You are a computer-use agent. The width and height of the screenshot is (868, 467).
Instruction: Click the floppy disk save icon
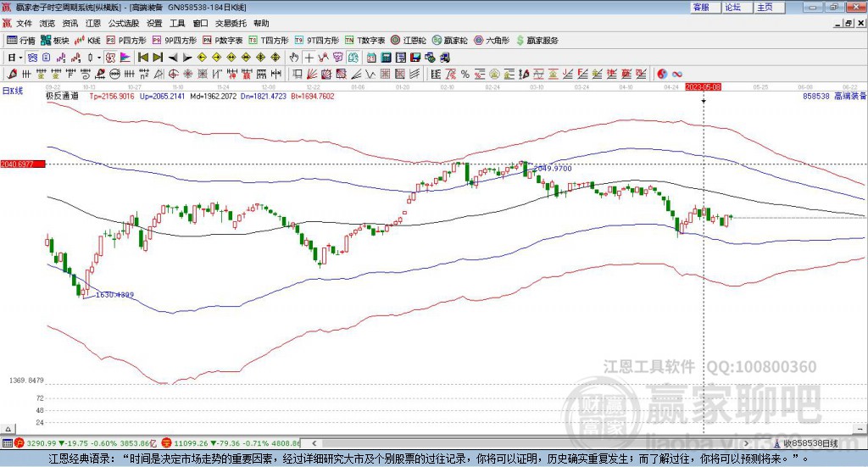(415, 58)
